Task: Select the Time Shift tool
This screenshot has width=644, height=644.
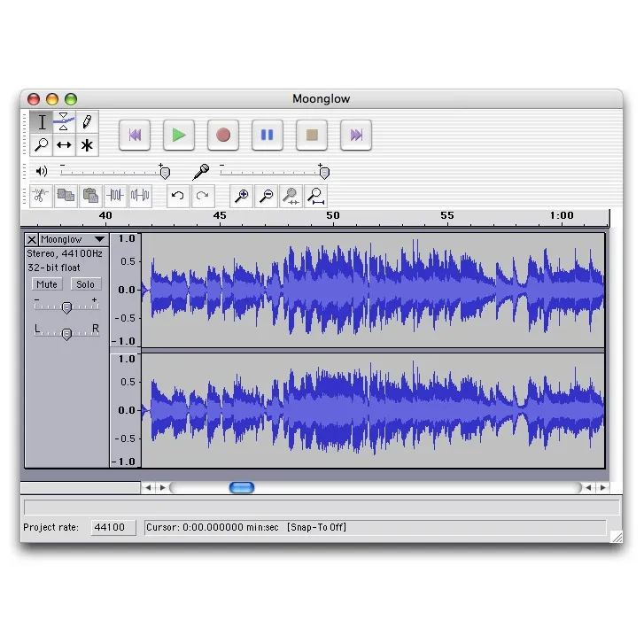Action: click(x=64, y=145)
